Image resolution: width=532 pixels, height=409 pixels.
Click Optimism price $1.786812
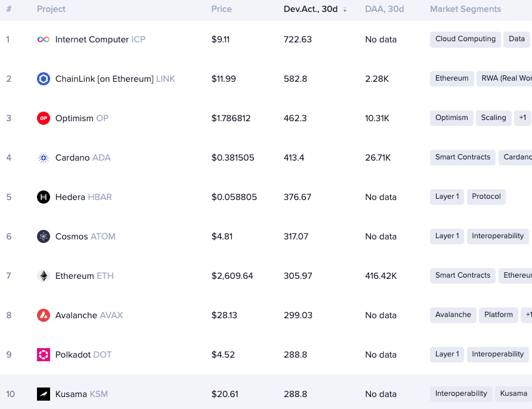(x=231, y=118)
